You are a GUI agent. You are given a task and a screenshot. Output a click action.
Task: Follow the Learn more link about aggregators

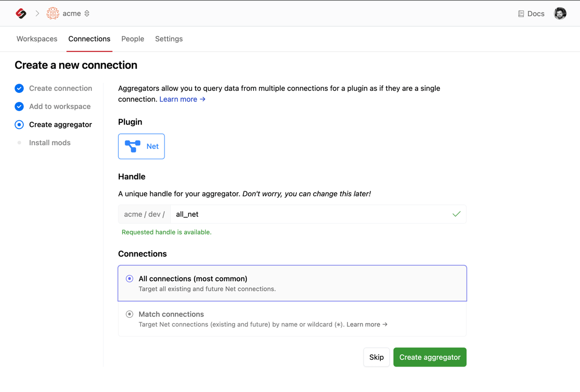182,99
